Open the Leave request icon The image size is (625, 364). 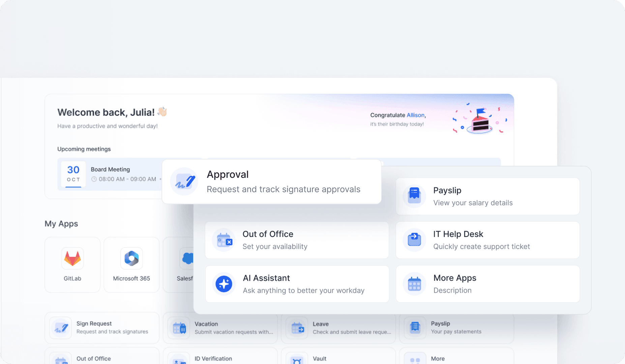[x=297, y=327]
